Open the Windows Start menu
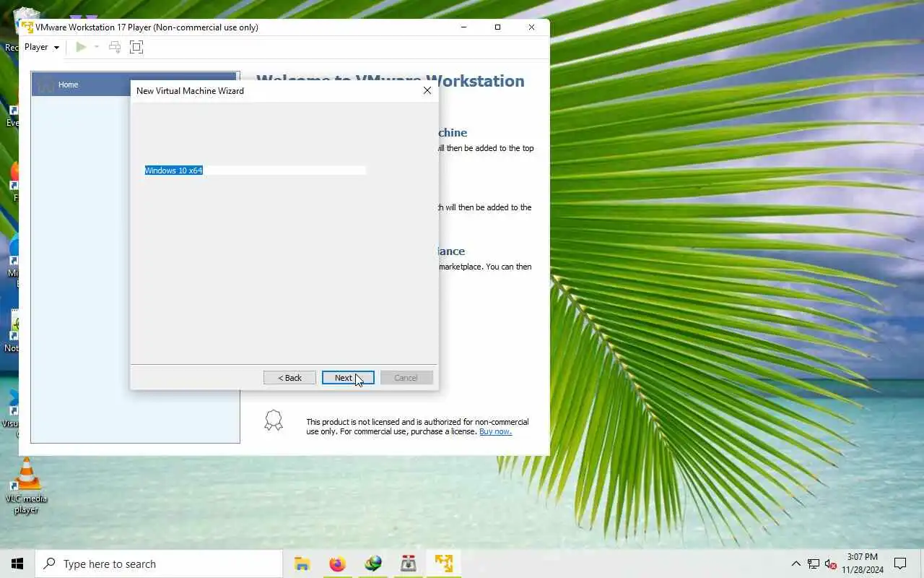Image resolution: width=924 pixels, height=578 pixels. [x=17, y=564]
